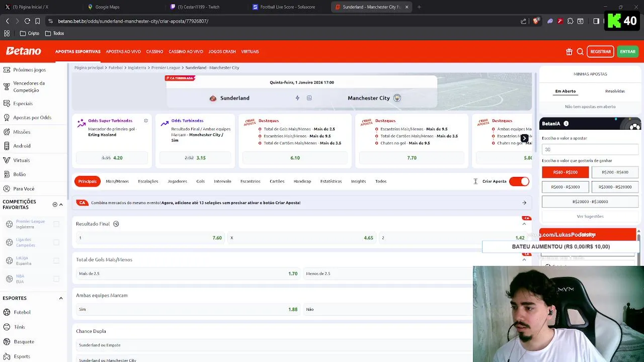Click the info icon on Odds Super Turbinadas card
644x362 pixels.
pyautogui.click(x=146, y=121)
